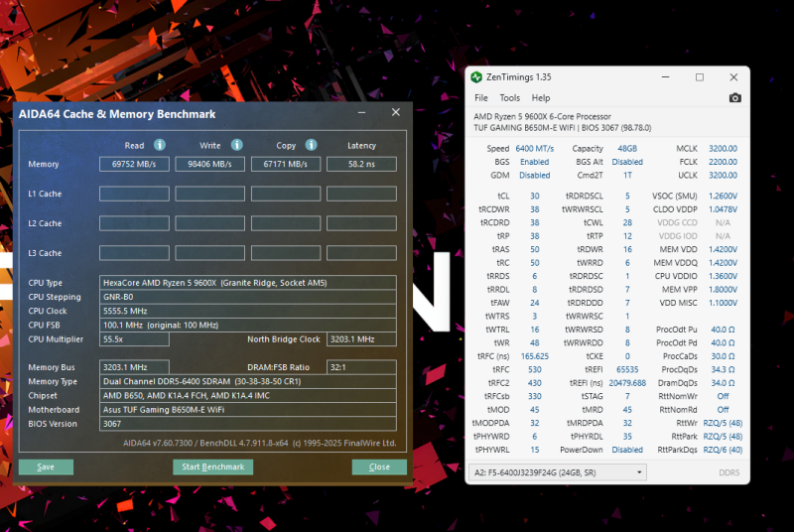The width and height of the screenshot is (794, 532).
Task: Click the BGS value Enabled
Action: click(534, 162)
